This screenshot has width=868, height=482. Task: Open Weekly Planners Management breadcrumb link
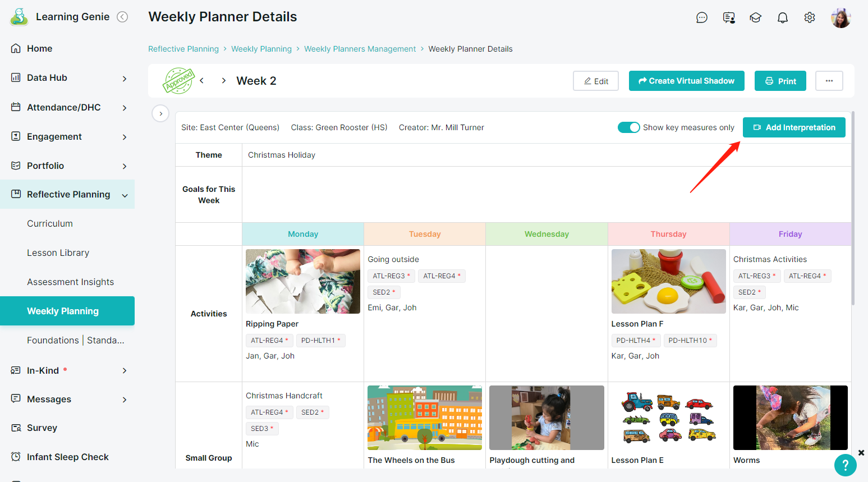(360, 49)
